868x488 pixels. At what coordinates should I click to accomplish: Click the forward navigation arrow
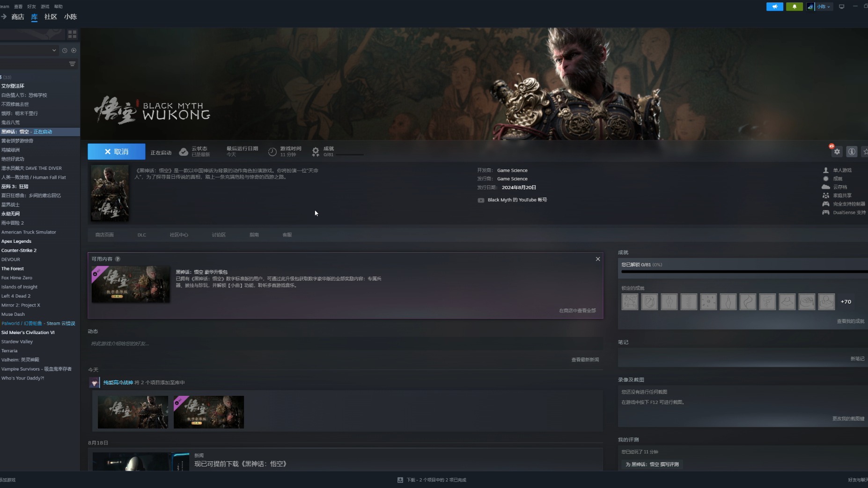pos(4,16)
